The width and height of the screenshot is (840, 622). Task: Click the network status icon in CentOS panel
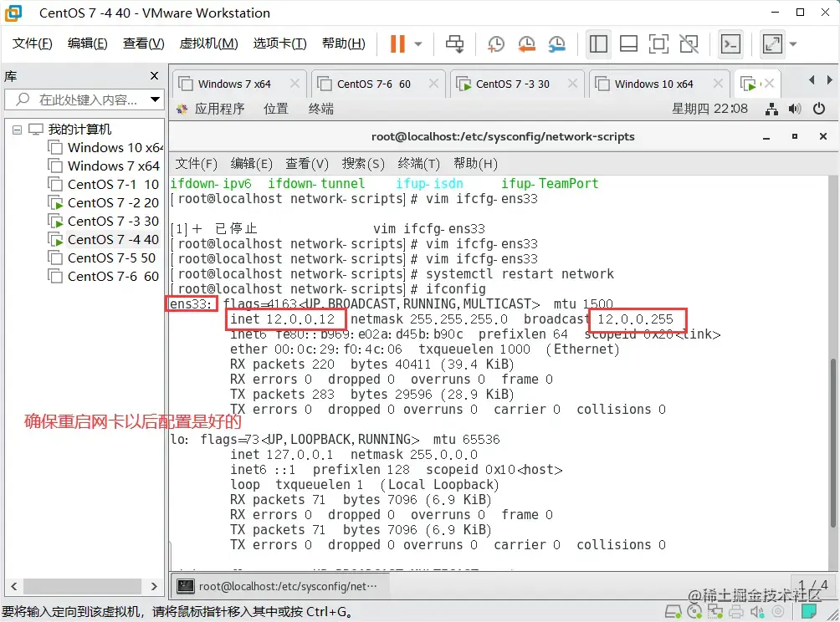coord(771,110)
